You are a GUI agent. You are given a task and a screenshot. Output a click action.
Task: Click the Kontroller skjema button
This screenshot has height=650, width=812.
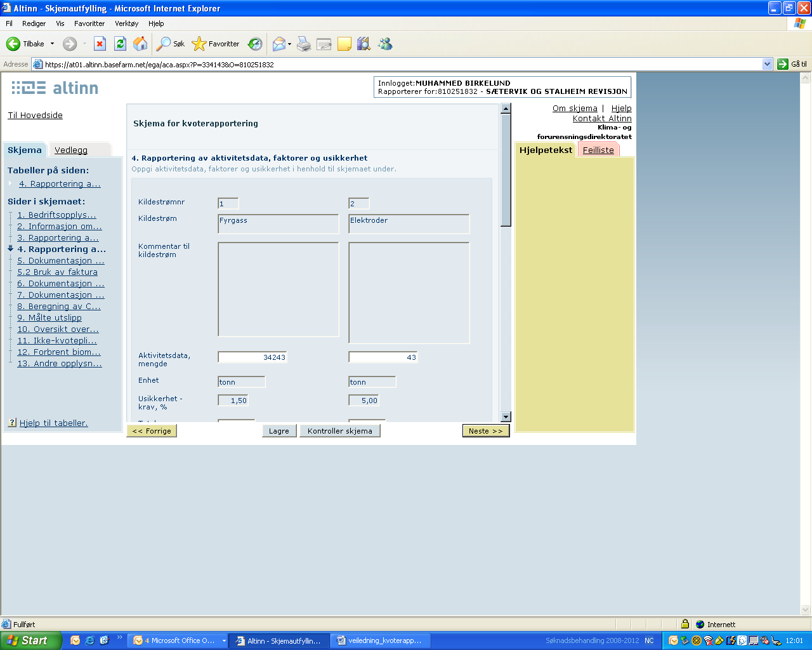click(340, 431)
